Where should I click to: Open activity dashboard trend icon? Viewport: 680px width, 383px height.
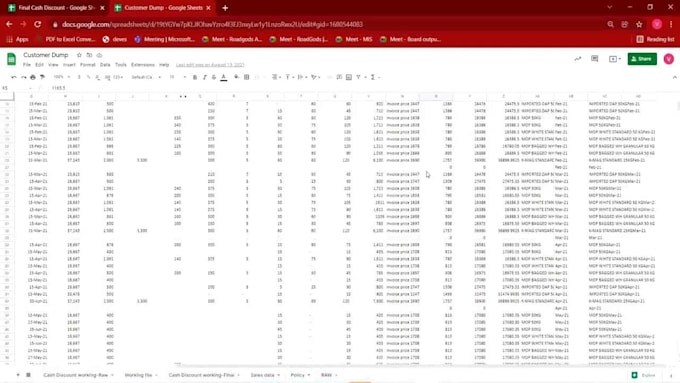pos(578,59)
